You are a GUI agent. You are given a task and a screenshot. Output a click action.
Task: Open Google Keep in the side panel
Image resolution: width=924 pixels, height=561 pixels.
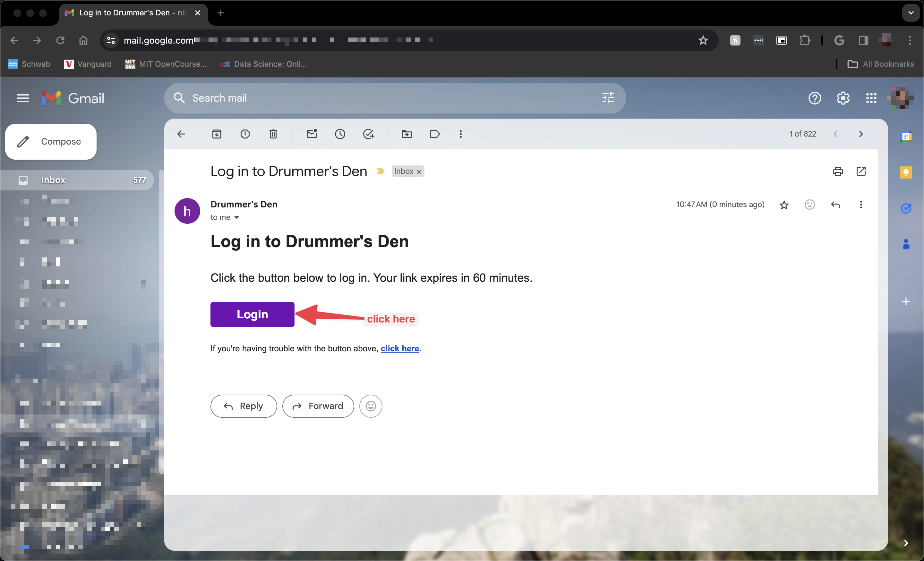(x=906, y=172)
